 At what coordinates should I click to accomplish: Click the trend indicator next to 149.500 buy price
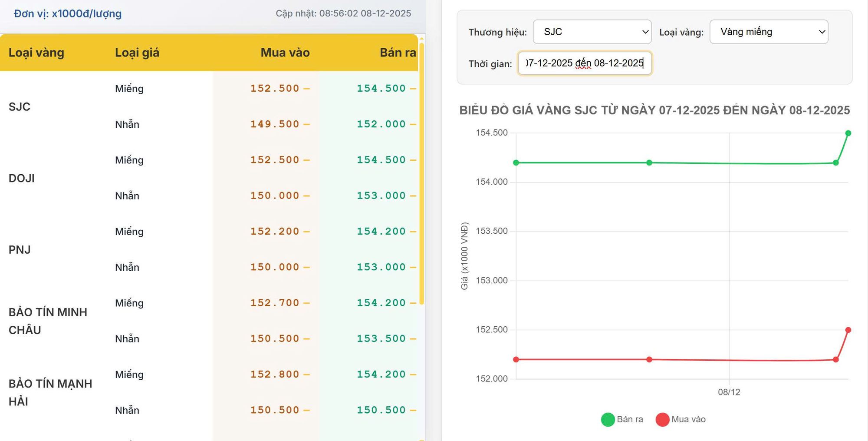point(308,124)
